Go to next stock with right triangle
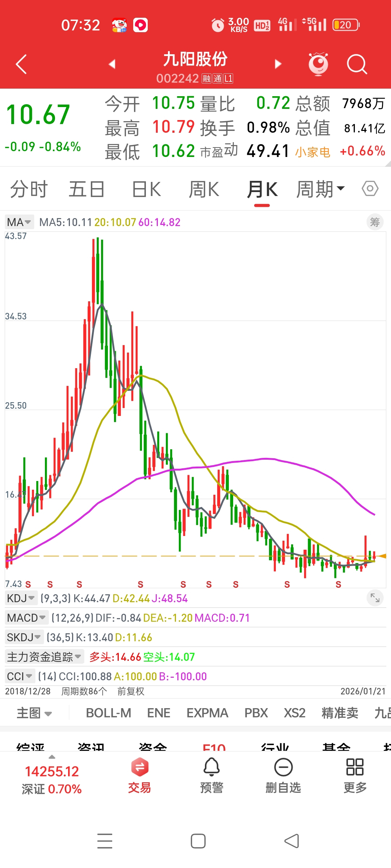 tap(278, 64)
